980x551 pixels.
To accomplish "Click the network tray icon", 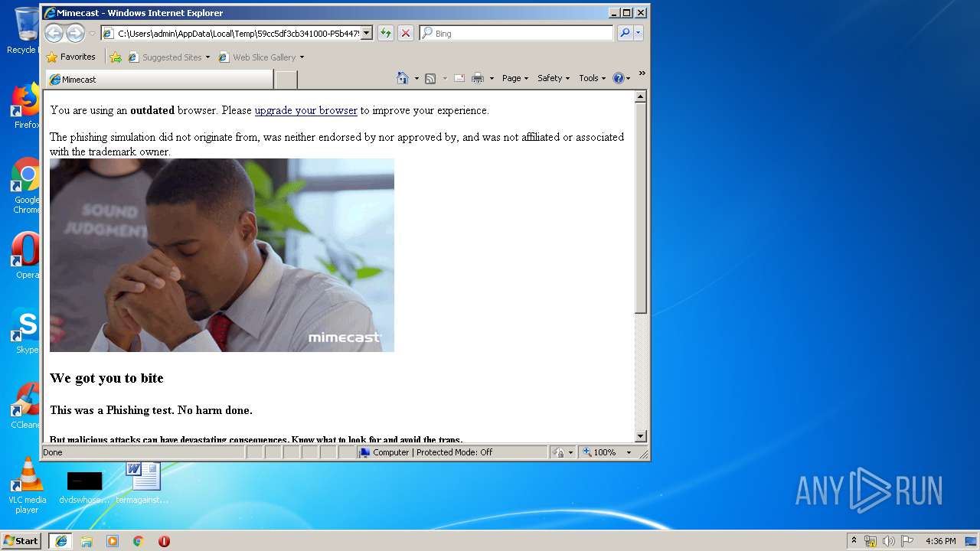I will 871,541.
